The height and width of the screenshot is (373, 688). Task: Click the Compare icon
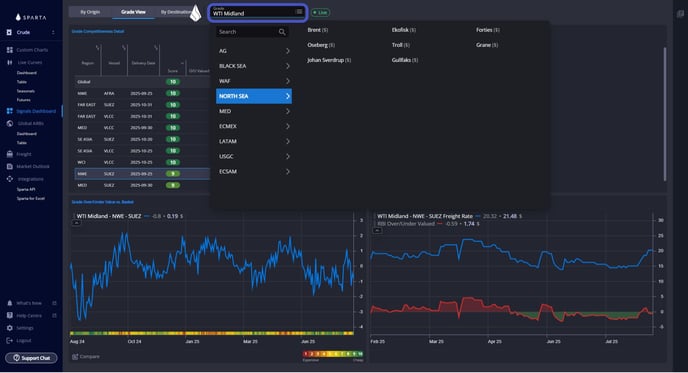point(75,357)
